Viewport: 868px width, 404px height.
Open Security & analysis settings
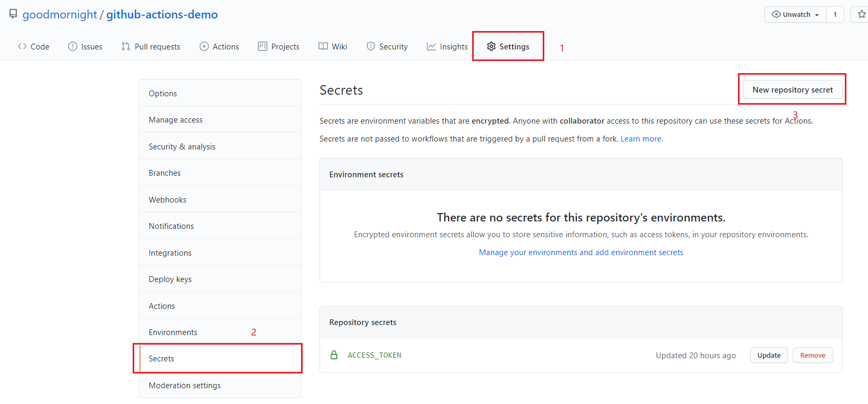(220, 146)
